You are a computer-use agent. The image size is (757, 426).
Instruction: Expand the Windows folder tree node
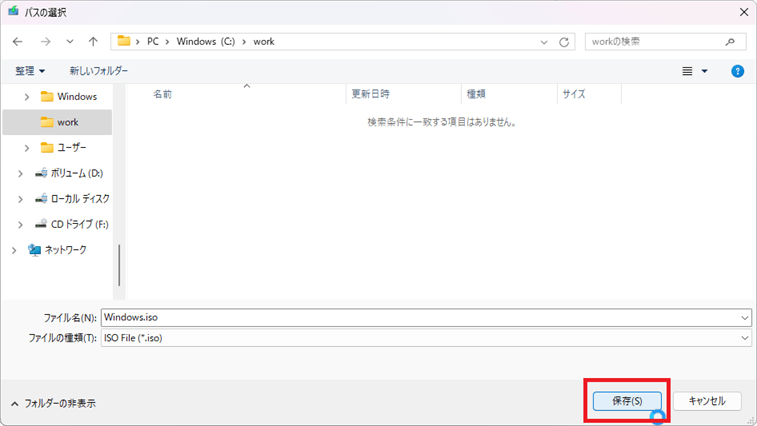tap(27, 97)
